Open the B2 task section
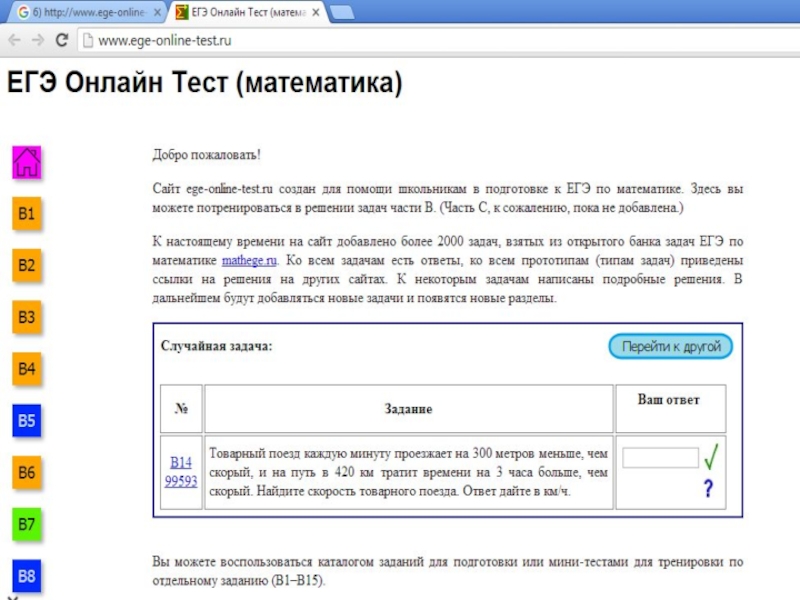 (27, 266)
